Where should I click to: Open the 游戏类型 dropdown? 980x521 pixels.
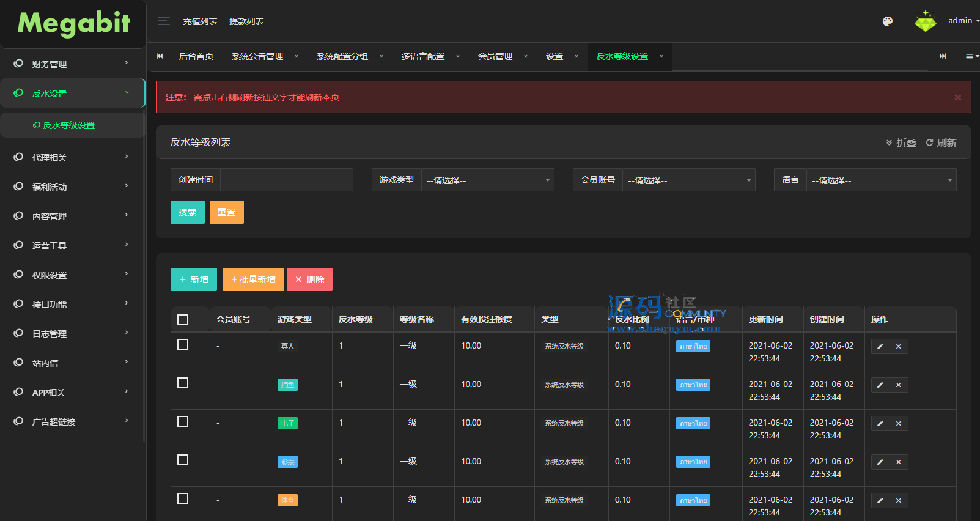[x=487, y=180]
